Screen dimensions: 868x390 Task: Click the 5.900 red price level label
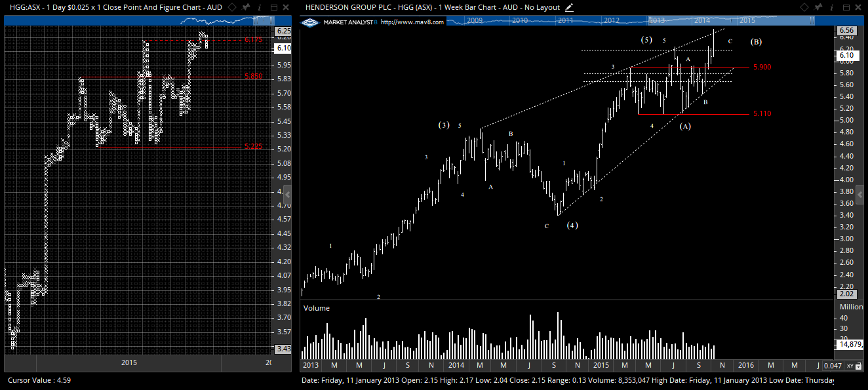click(x=762, y=68)
